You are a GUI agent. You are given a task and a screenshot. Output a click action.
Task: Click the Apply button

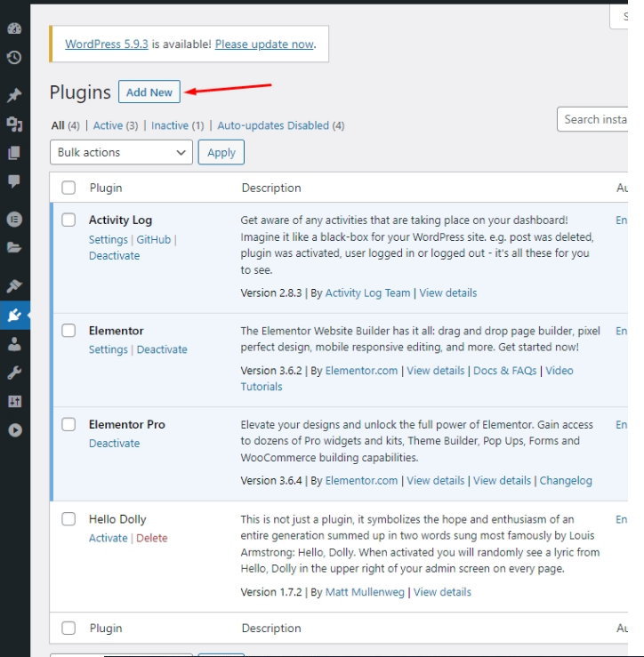click(221, 152)
